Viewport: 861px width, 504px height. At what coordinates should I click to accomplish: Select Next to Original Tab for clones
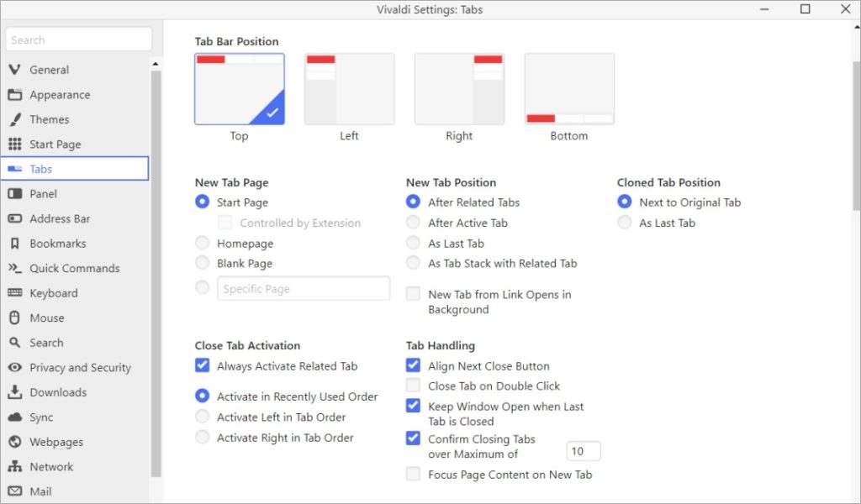625,202
